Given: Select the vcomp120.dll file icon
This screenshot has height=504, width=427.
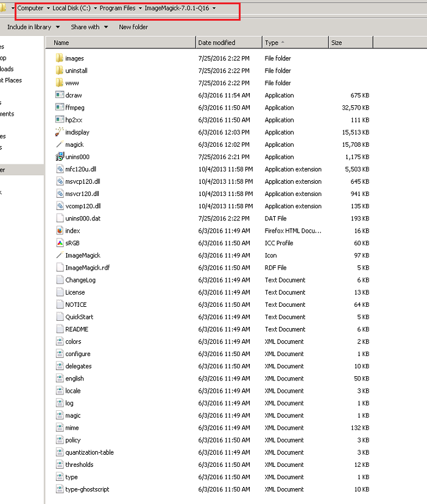Looking at the screenshot, I should click(60, 206).
